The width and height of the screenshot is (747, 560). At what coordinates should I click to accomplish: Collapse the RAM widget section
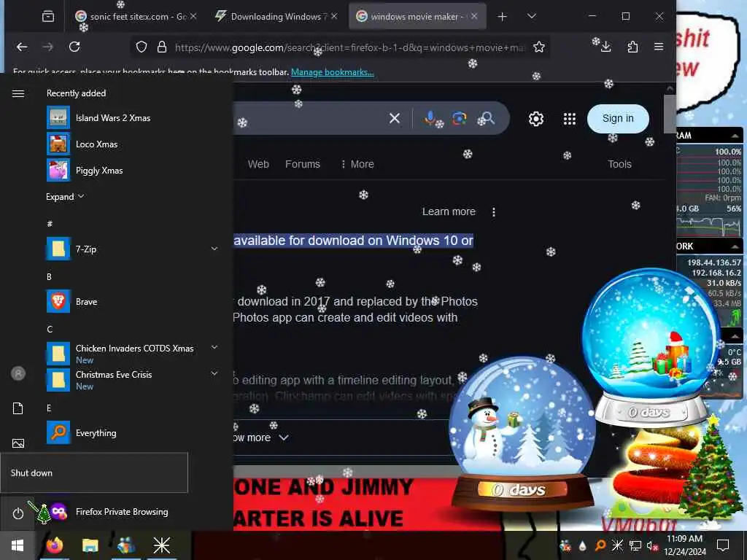[x=735, y=136]
